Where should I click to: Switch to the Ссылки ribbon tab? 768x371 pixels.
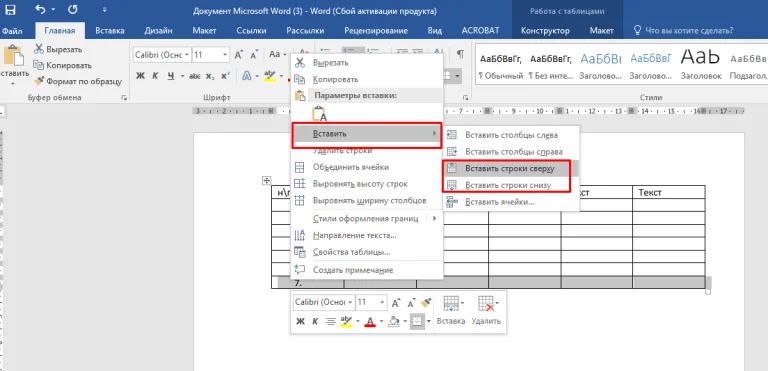click(x=251, y=30)
